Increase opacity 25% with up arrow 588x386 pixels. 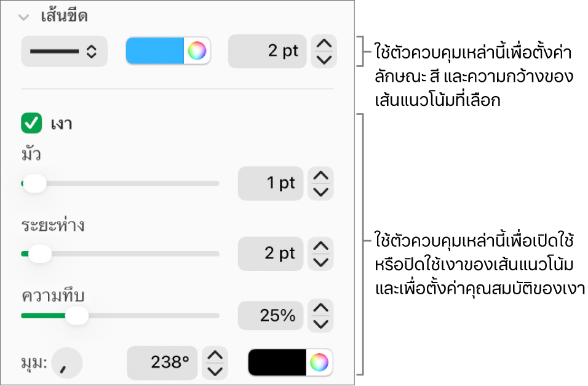[320, 308]
